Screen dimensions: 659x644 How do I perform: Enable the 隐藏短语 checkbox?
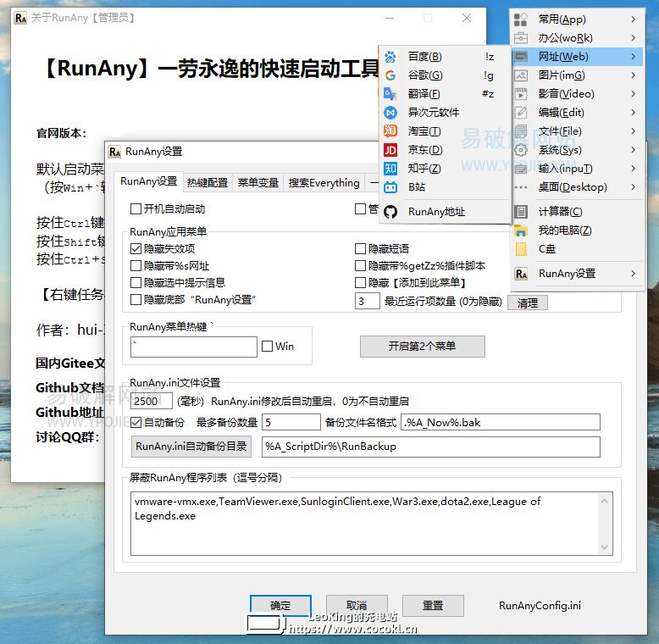click(x=360, y=249)
